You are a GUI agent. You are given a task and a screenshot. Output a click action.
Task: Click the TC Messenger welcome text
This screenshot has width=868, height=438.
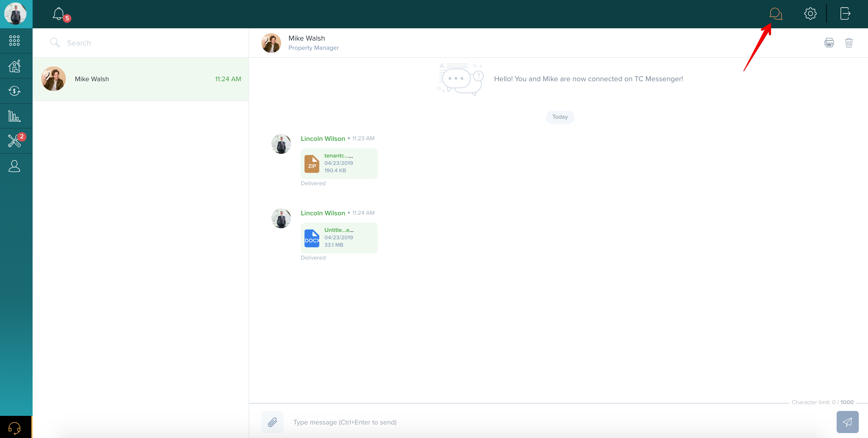(588, 79)
